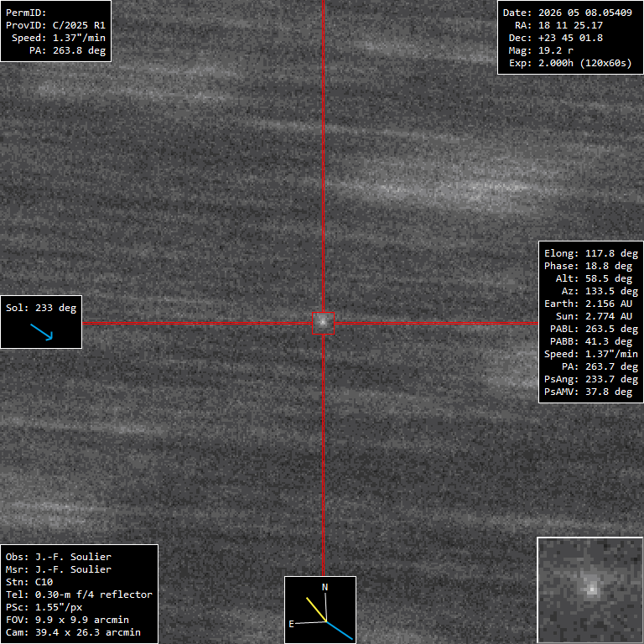This screenshot has height=644, width=644.
Task: Click the 'Exp: 2.000h (120x60s)' entry
Action: pyautogui.click(x=570, y=63)
